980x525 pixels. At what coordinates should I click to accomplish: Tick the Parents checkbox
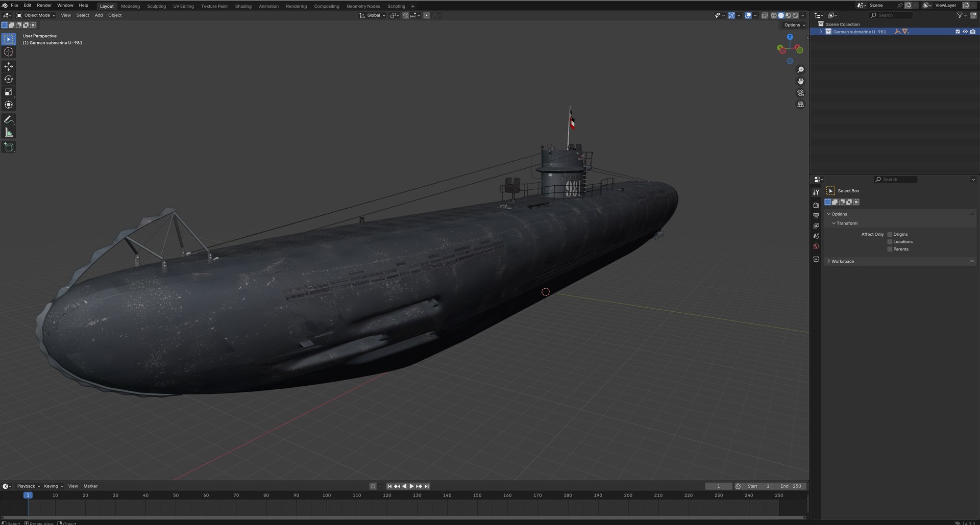coord(890,249)
